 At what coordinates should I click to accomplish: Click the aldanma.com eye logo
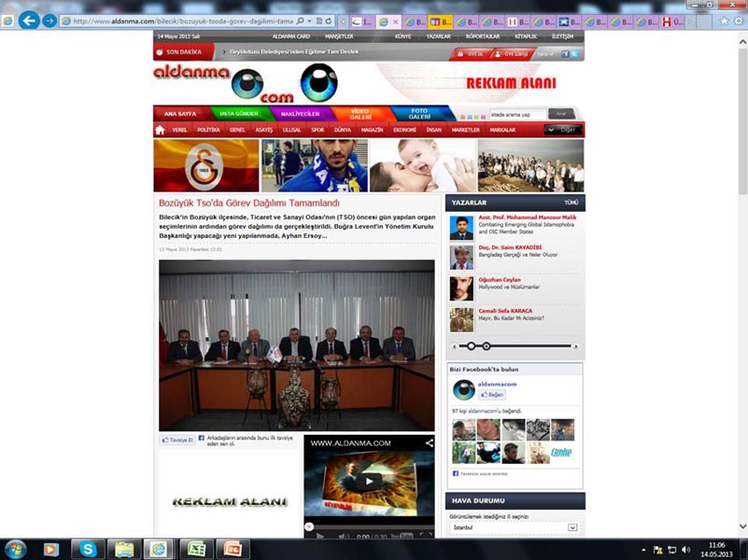point(247,83)
